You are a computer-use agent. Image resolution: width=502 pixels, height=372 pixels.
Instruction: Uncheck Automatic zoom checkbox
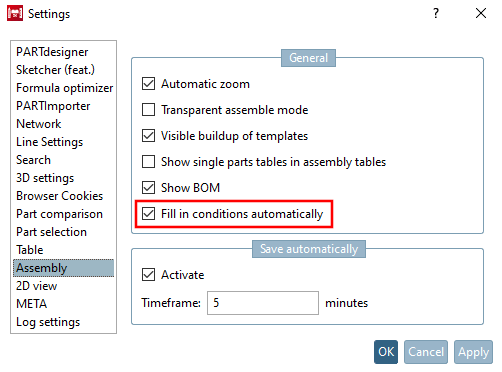pos(148,84)
